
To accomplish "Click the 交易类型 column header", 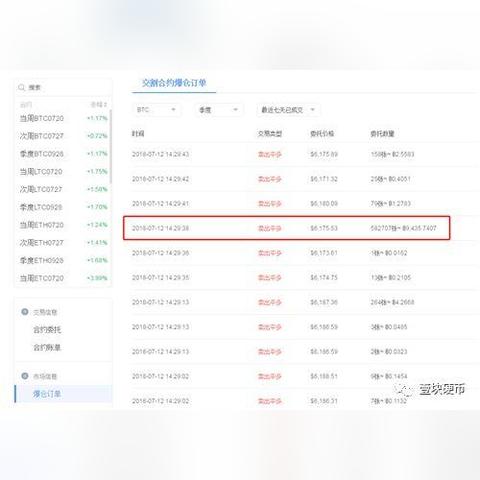I will (270, 134).
